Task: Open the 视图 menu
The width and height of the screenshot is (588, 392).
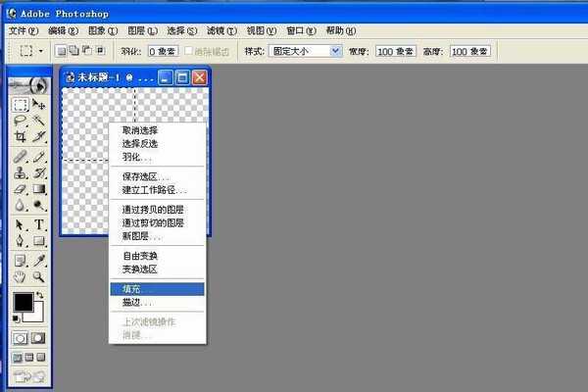Action: 262,30
